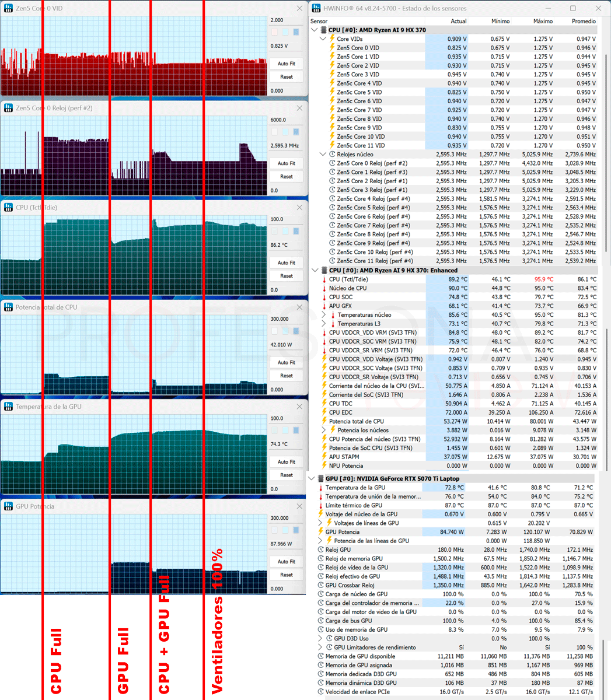Click Reset in the GPU Potencia graph window
This screenshot has height=700, width=611.
[287, 575]
